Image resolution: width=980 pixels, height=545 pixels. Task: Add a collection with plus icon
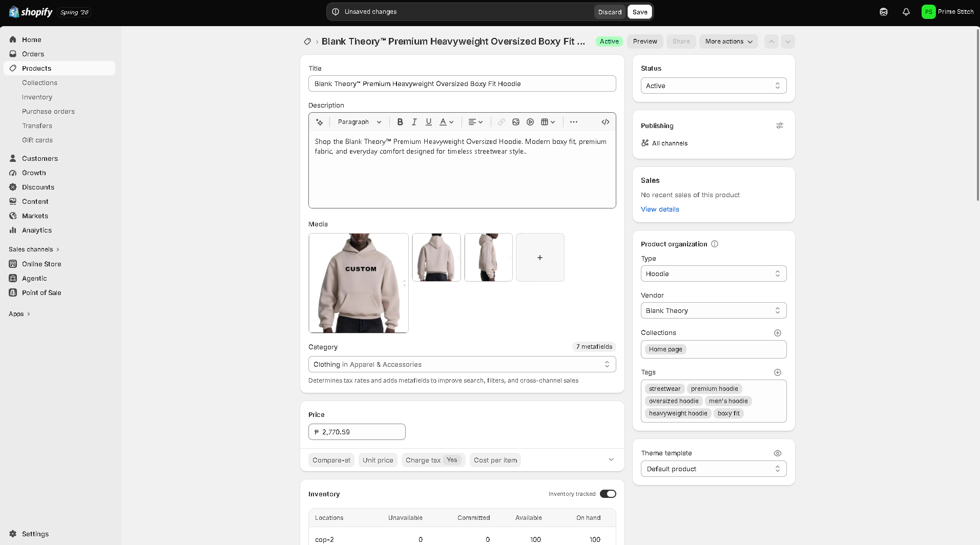pyautogui.click(x=778, y=333)
